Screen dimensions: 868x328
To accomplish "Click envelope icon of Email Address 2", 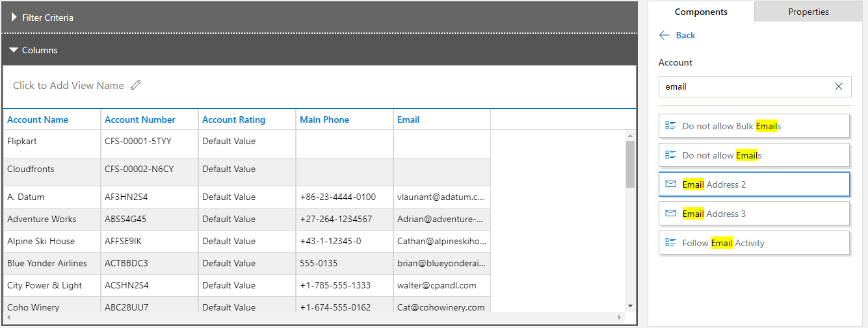I will (671, 184).
